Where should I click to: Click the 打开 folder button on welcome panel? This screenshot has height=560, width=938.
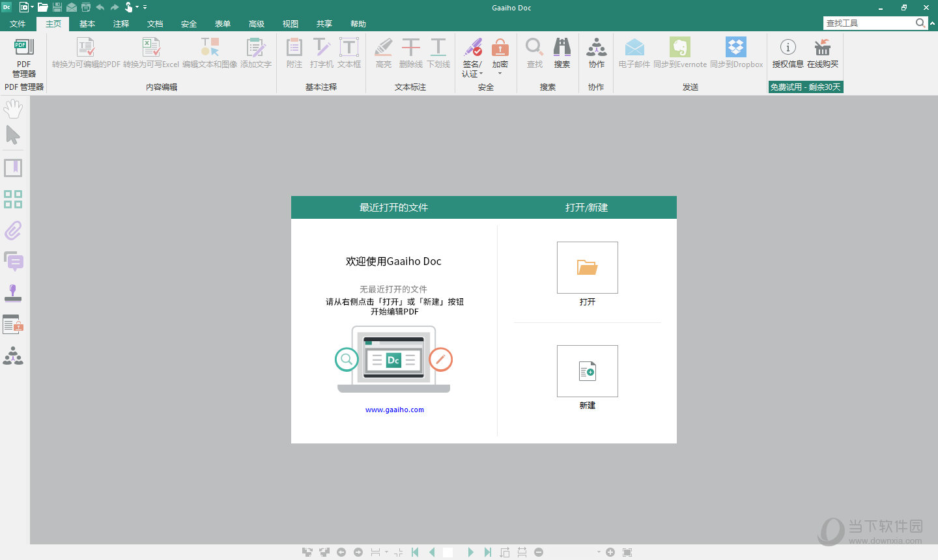click(588, 268)
